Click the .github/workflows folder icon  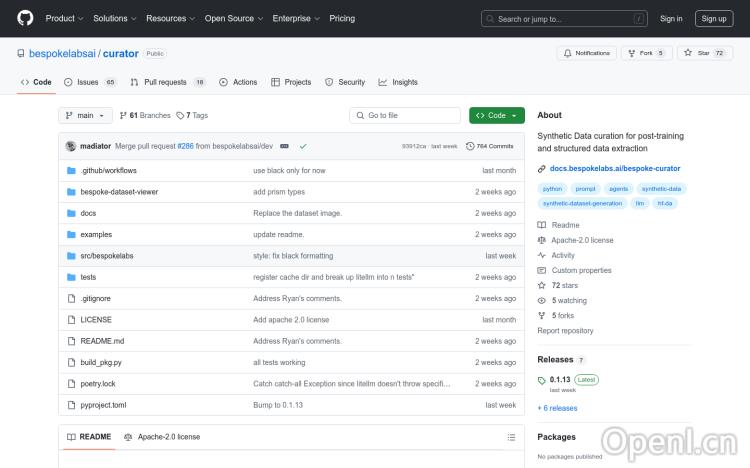coord(71,171)
